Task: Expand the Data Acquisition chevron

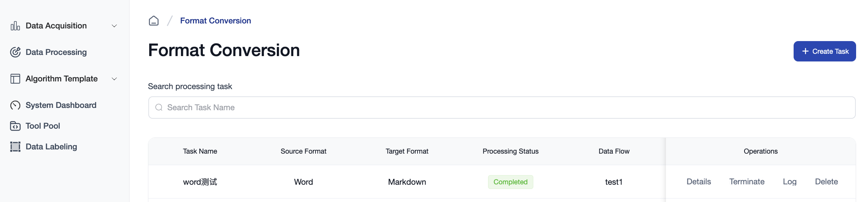Action: coord(114,26)
